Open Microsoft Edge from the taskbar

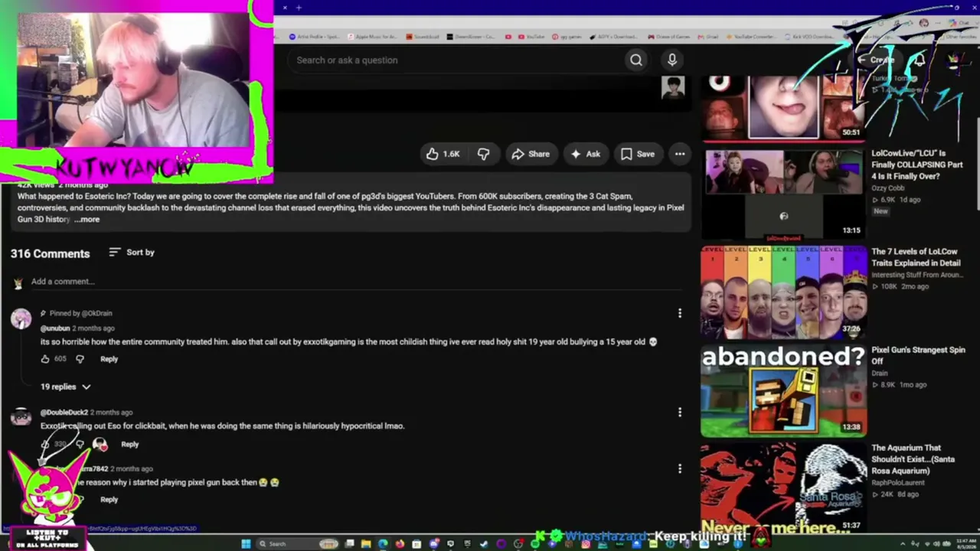coord(383,544)
